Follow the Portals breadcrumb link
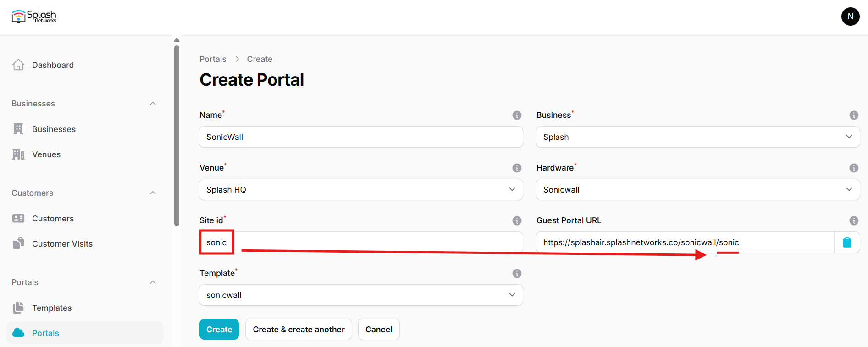 click(x=213, y=59)
